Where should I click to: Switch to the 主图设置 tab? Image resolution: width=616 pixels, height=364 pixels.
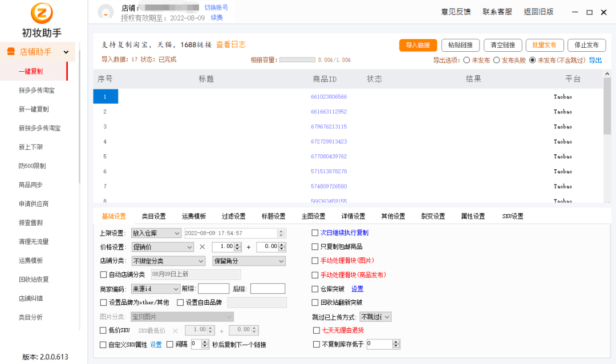pyautogui.click(x=313, y=216)
